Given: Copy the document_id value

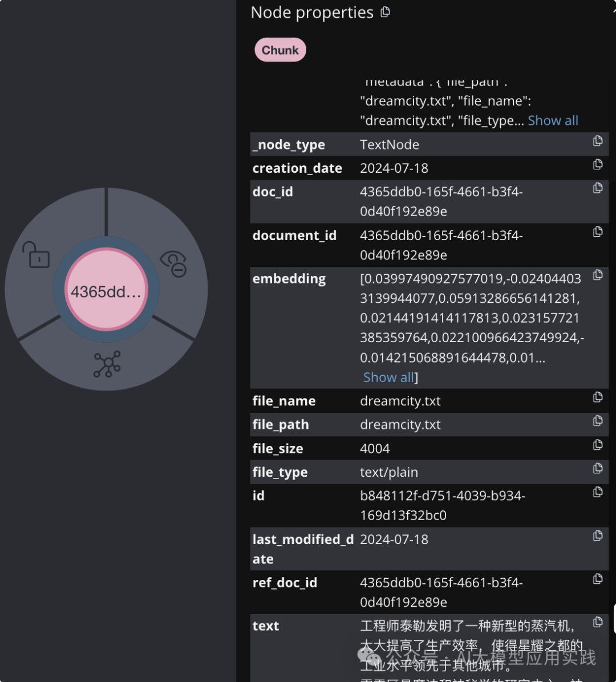Looking at the screenshot, I should click(x=598, y=232).
